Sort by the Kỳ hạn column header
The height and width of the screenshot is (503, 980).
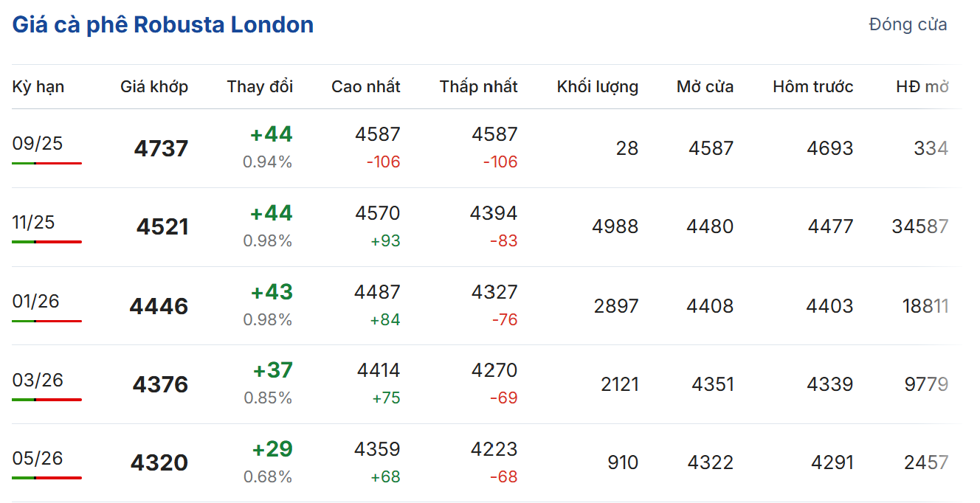[x=38, y=87]
